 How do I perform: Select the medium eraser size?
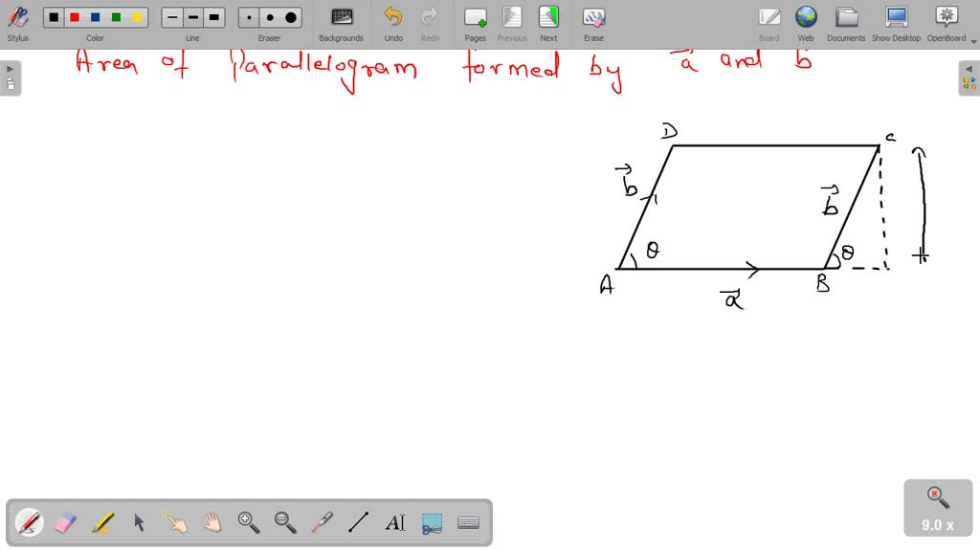pos(269,16)
